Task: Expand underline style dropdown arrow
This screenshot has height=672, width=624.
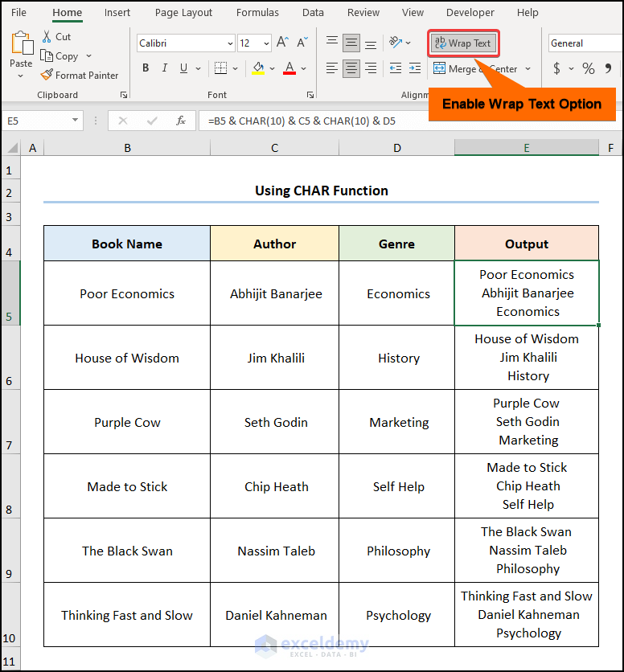Action: (x=198, y=68)
